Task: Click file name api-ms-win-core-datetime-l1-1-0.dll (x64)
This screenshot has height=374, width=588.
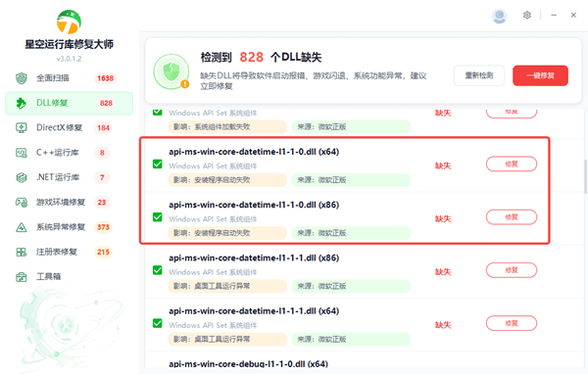Action: pos(254,152)
